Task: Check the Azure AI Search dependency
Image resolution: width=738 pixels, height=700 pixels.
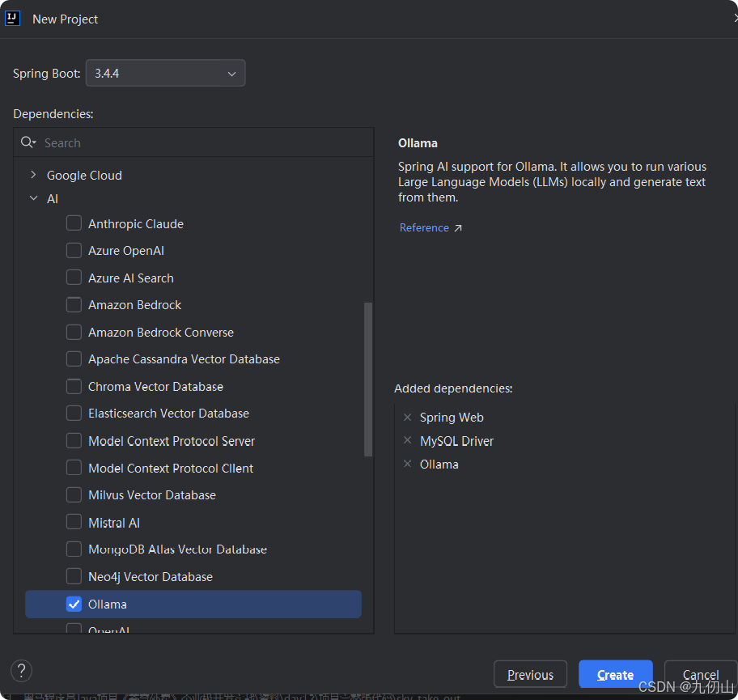Action: [74, 278]
